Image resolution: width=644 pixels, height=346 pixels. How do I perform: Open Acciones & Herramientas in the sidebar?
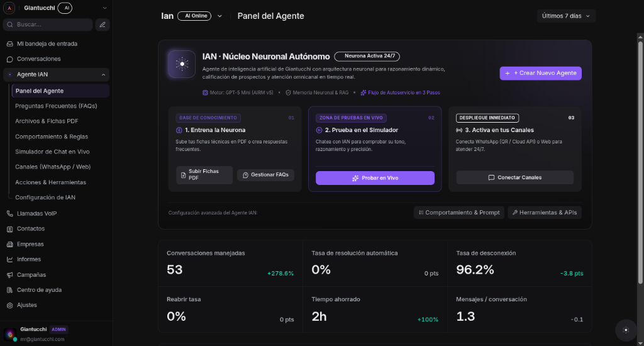pos(50,182)
